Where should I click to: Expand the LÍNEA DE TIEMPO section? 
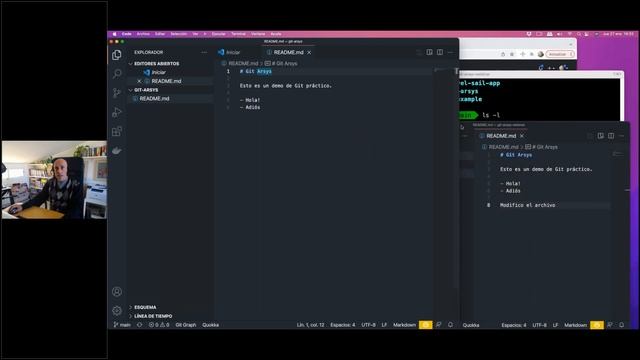(x=153, y=316)
